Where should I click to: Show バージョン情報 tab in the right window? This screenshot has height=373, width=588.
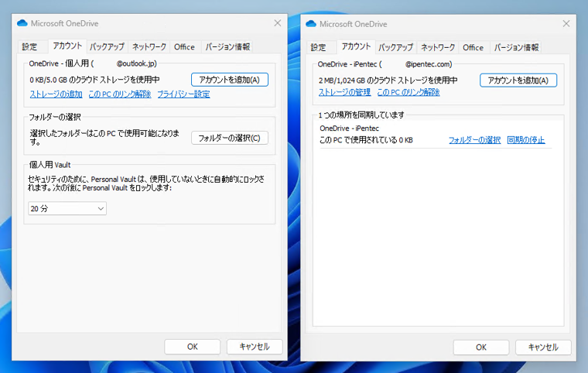click(516, 48)
